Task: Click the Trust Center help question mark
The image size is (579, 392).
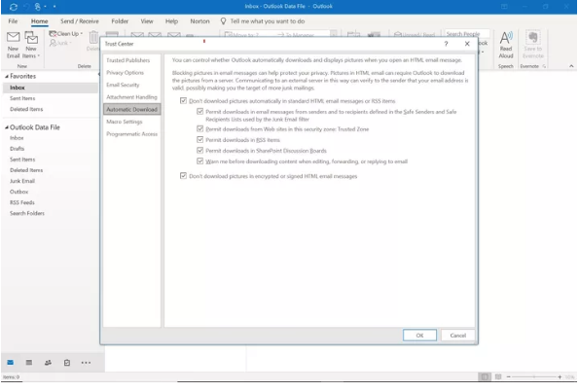Action: click(446, 44)
